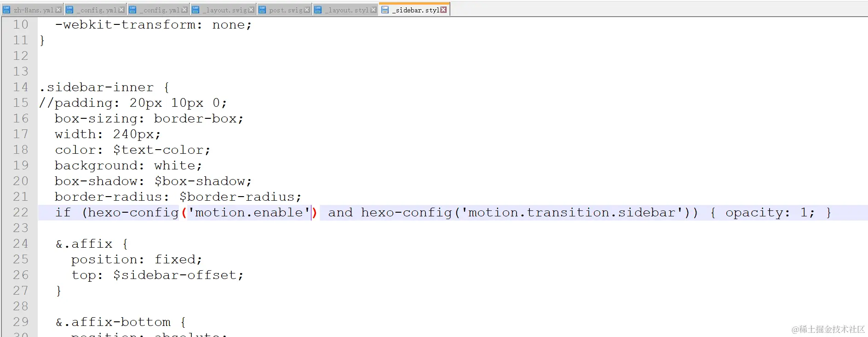Click the closing brace on line 27
This screenshot has width=868, height=337.
[x=58, y=291]
